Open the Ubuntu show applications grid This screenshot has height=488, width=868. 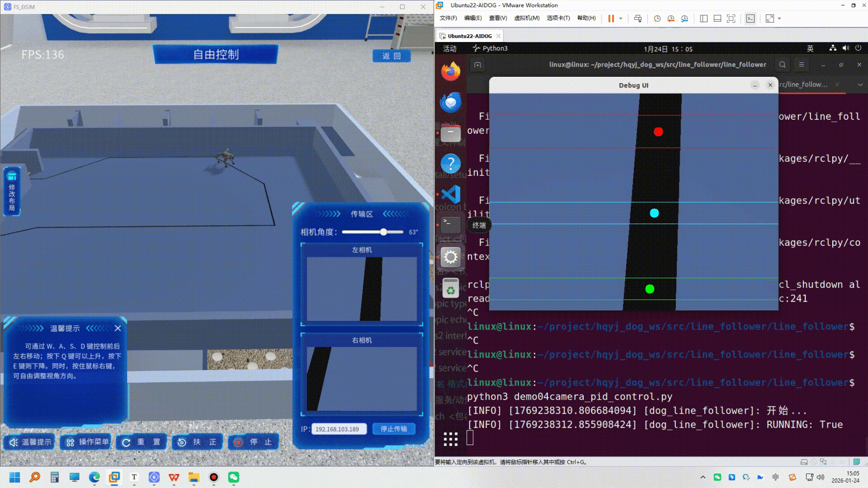pyautogui.click(x=450, y=439)
